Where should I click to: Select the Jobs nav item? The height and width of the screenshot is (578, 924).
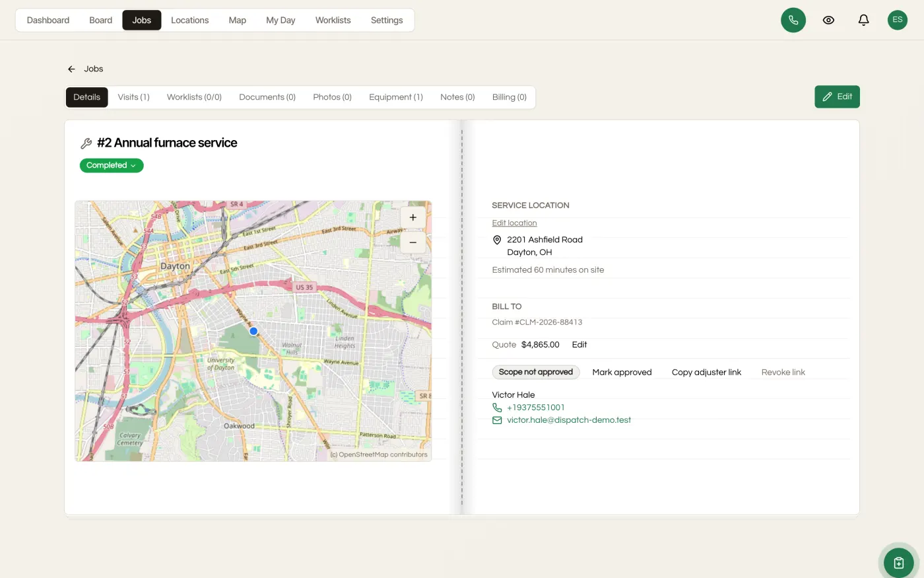pos(142,20)
